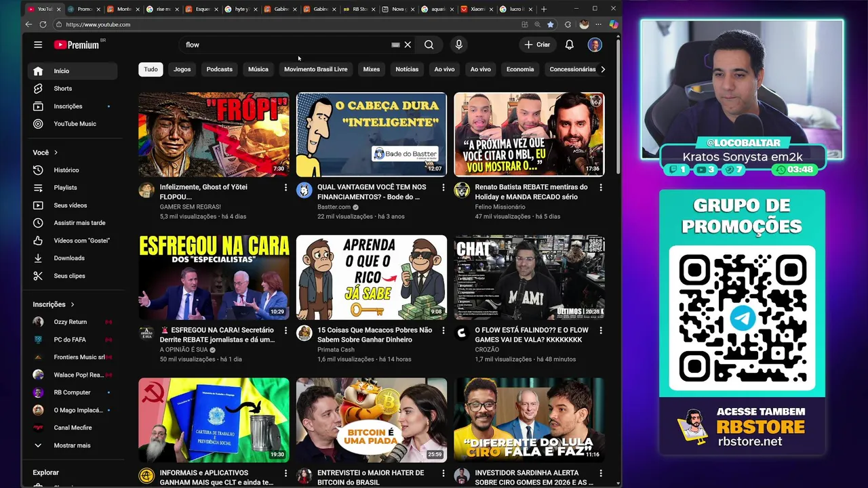868x488 pixels.
Task: Click the GAMER SEM REGRAS channel name
Action: [x=190, y=207]
